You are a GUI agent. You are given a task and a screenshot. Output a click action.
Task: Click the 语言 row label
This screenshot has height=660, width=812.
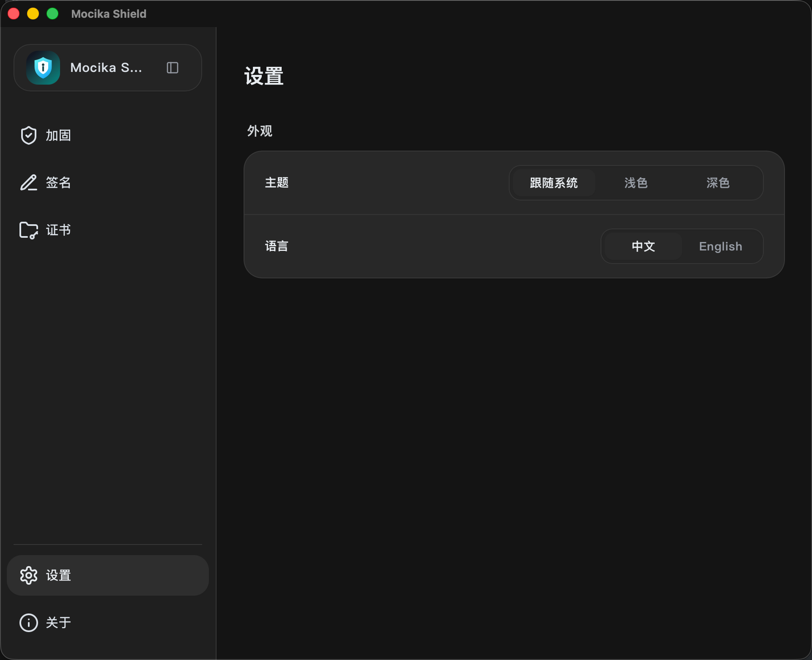277,246
